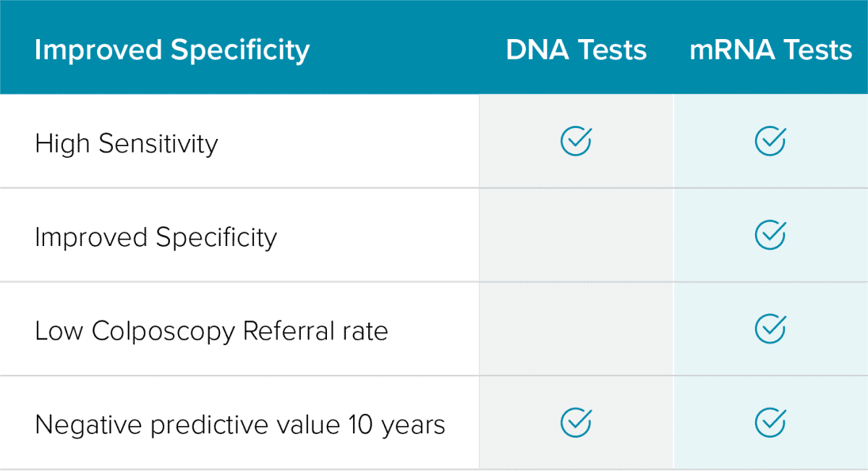
Task: Click the mRNA checkmark for Negative predictive value
Action: (x=770, y=423)
